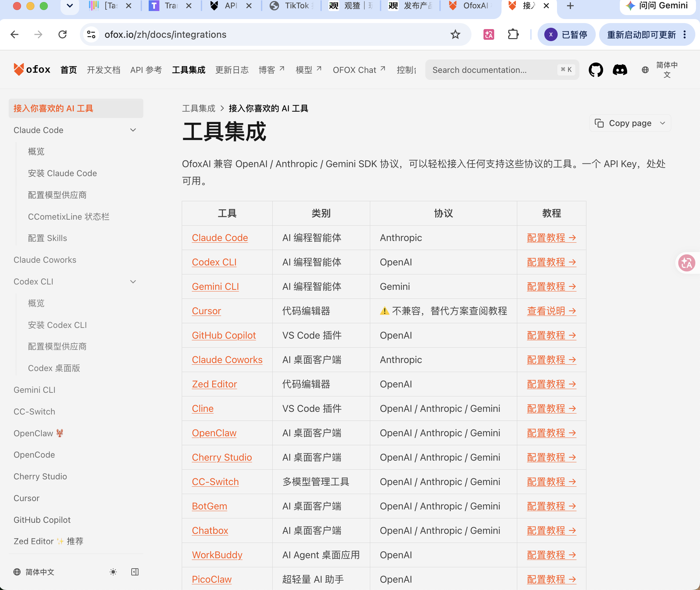700x590 pixels.
Task: Open the Copy page dropdown
Action: [x=630, y=123]
